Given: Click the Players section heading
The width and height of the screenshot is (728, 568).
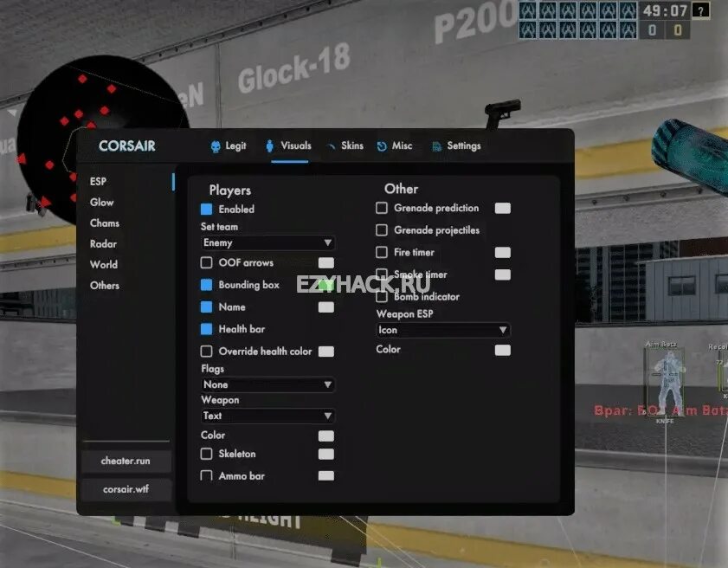Looking at the screenshot, I should click(x=229, y=190).
